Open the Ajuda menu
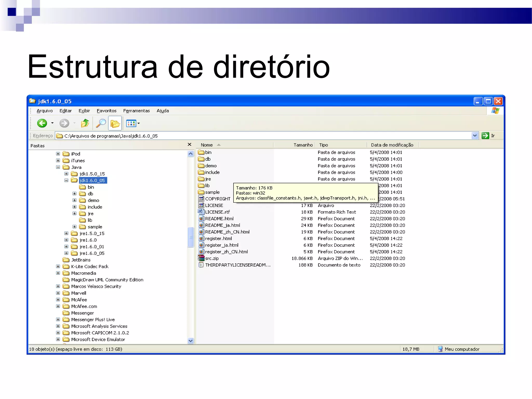532x399 pixels. click(x=163, y=111)
